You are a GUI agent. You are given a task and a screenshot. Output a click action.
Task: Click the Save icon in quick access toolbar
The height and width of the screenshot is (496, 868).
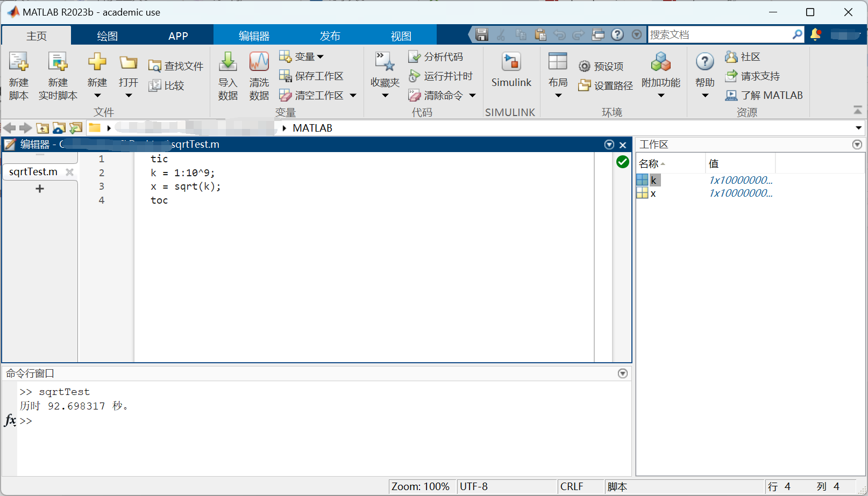(482, 34)
